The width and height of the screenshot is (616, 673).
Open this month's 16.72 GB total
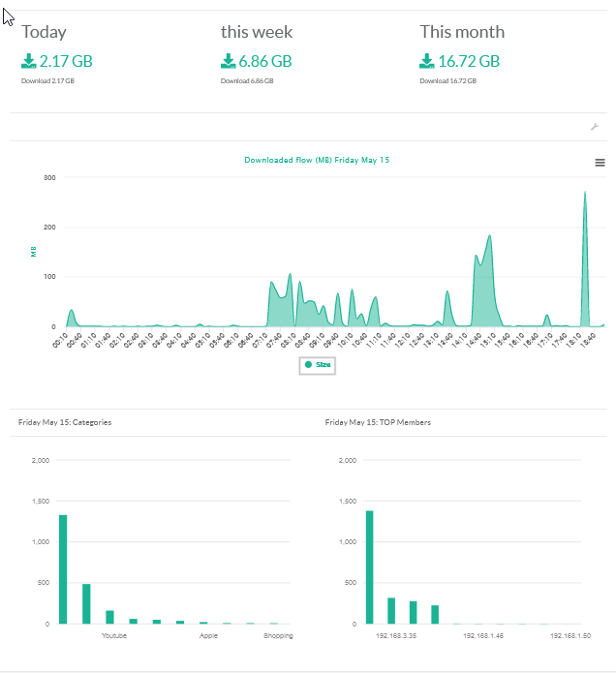point(469,62)
